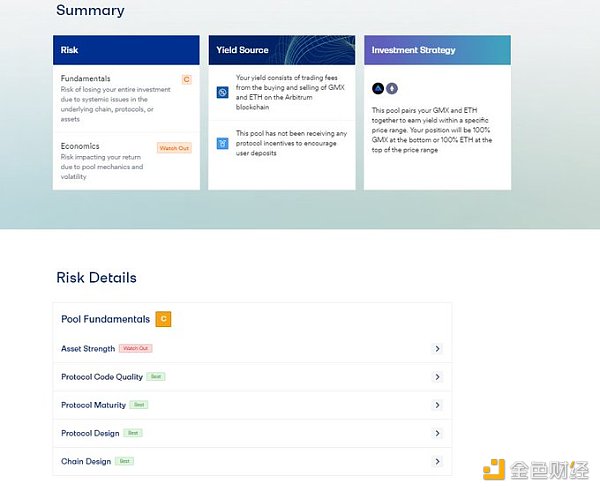The height and width of the screenshot is (491, 600).
Task: Select the Investment Strategy card header
Action: tap(437, 50)
